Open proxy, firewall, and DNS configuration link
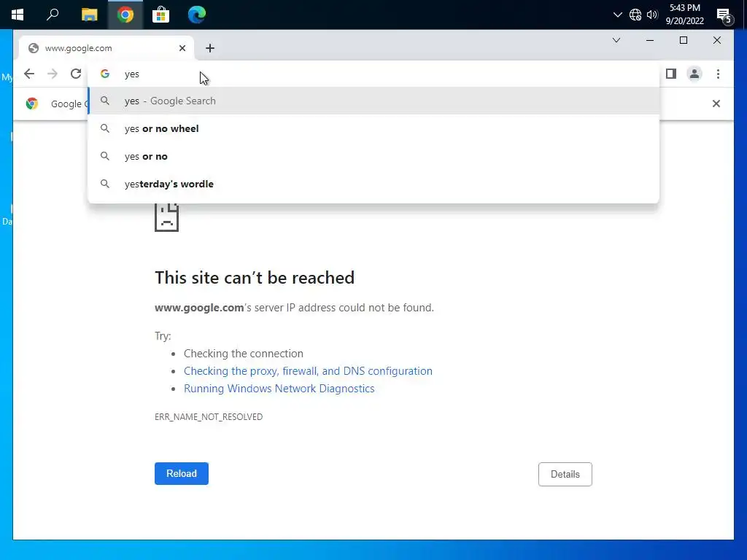Image resolution: width=747 pixels, height=560 pixels. [x=308, y=371]
